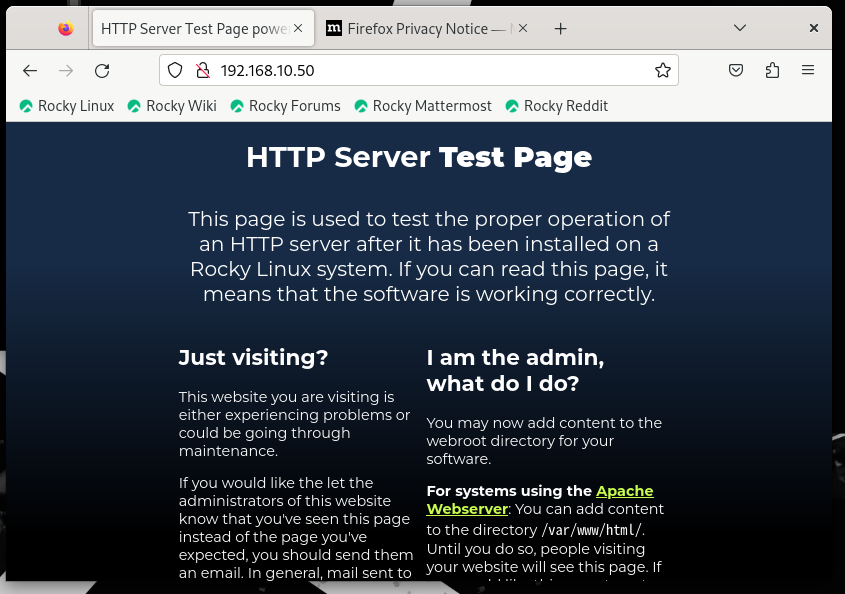Open a new tab
845x594 pixels.
(x=560, y=29)
